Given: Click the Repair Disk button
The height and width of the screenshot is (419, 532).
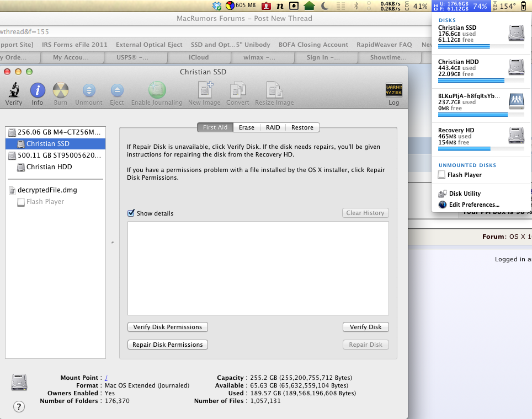Looking at the screenshot, I should 366,345.
